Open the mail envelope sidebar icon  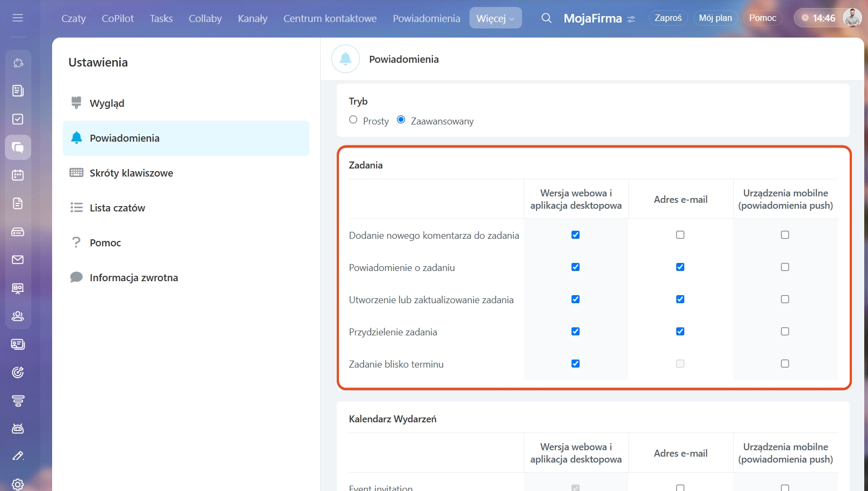point(18,260)
